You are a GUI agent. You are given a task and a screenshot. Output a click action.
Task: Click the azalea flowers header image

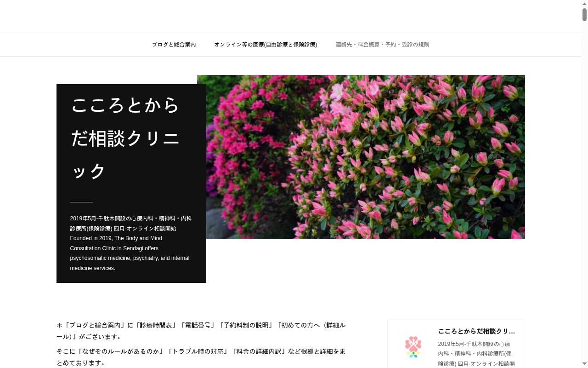(x=361, y=157)
